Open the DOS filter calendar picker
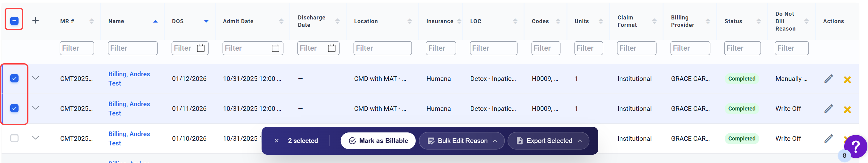 click(x=201, y=48)
